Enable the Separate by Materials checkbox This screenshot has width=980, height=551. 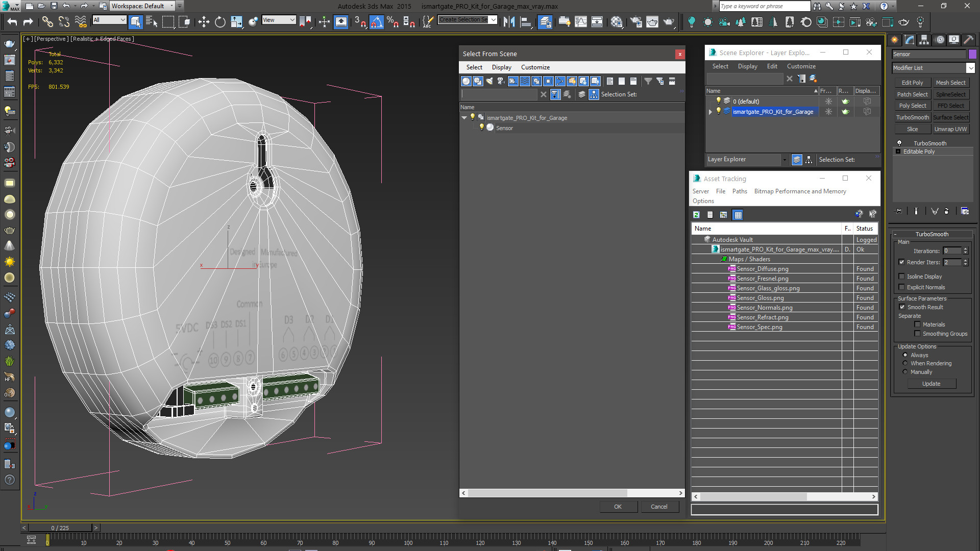click(x=917, y=324)
